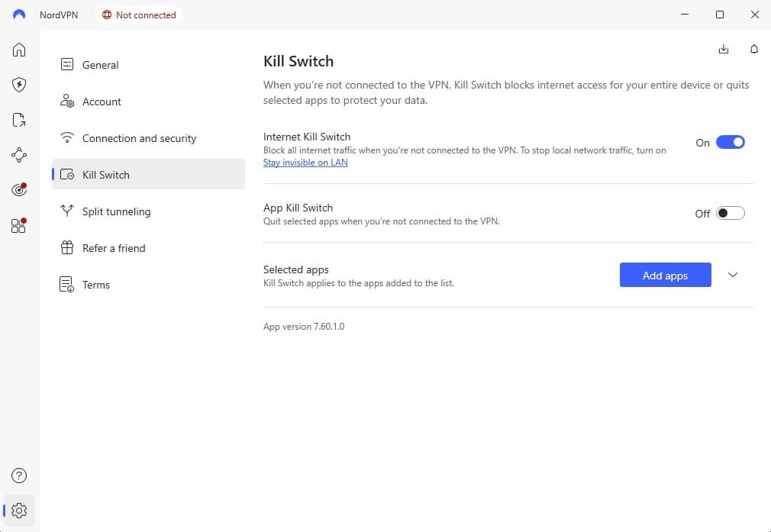Open the settings gear at the bottom

click(x=18, y=511)
